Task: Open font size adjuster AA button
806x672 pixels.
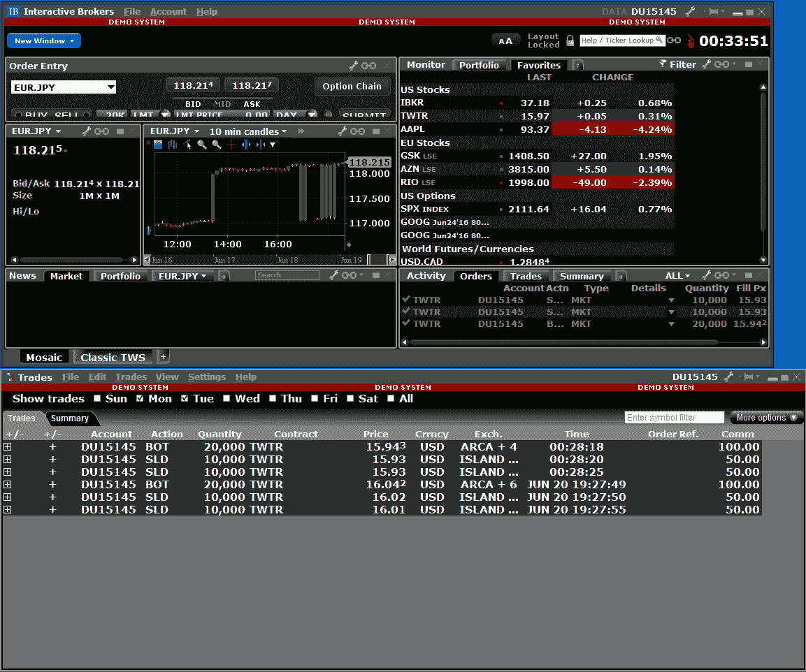Action: [x=505, y=41]
